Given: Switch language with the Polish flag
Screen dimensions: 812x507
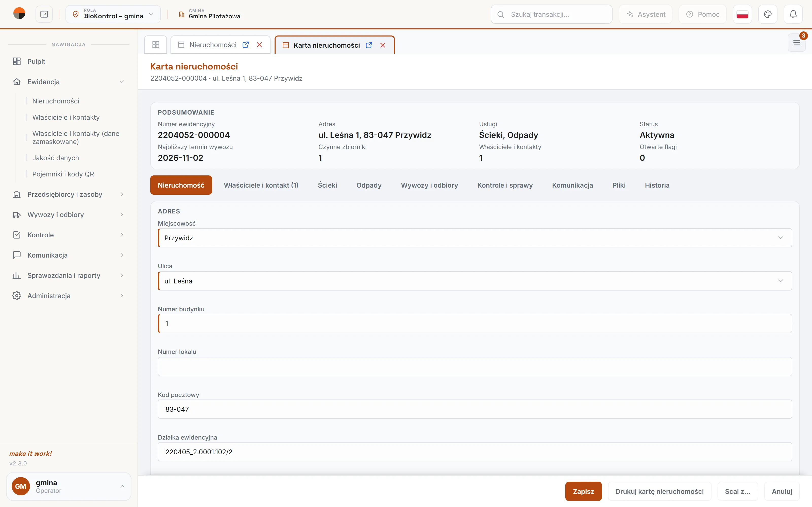Looking at the screenshot, I should (742, 14).
